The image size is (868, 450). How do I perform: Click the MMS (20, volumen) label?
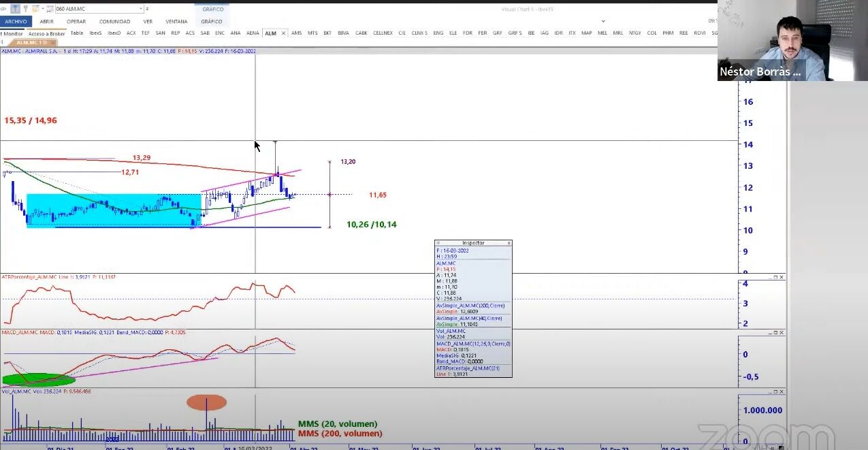pos(338,424)
